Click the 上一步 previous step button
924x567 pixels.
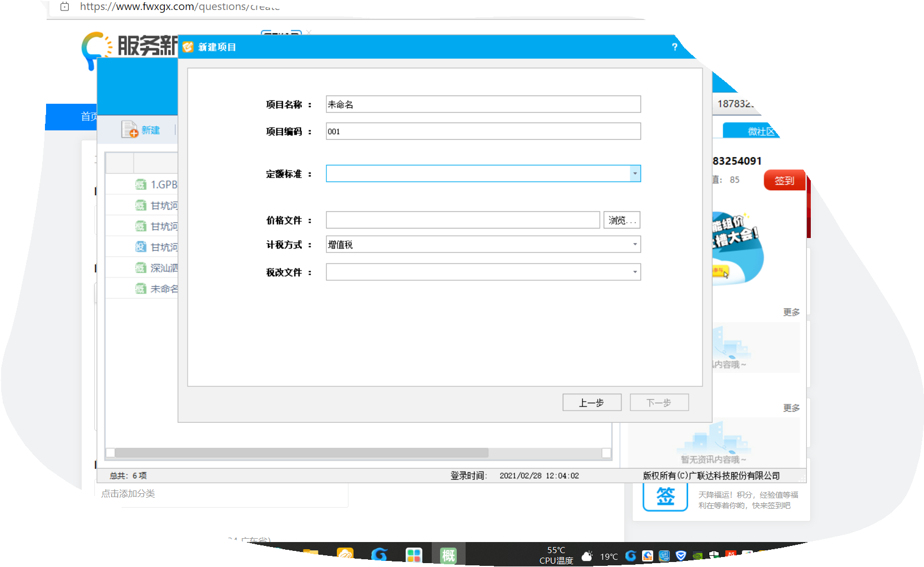click(592, 403)
